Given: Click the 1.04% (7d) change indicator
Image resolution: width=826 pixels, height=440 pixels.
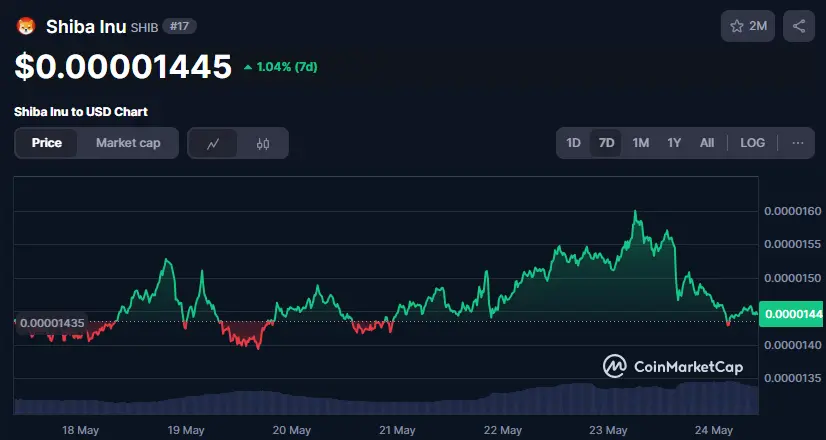Looking at the screenshot, I should pos(280,67).
